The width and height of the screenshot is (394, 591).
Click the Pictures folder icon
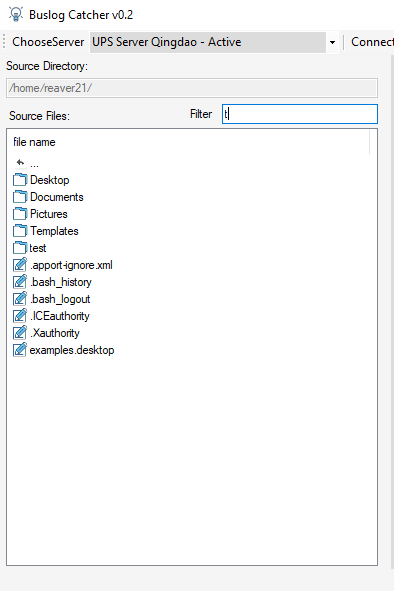point(20,214)
